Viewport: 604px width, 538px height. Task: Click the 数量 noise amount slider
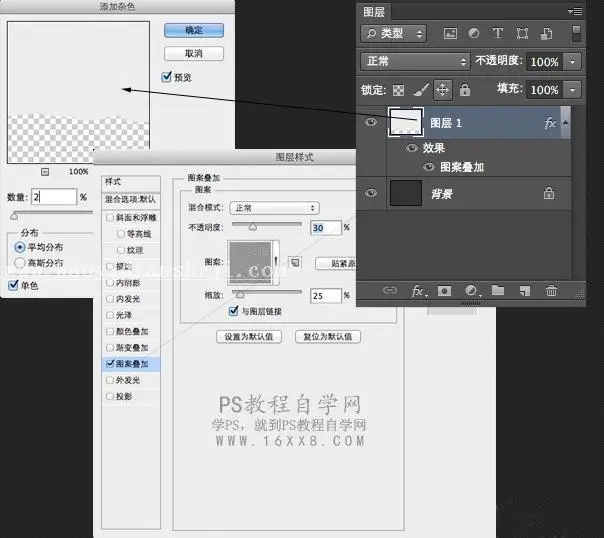52,214
